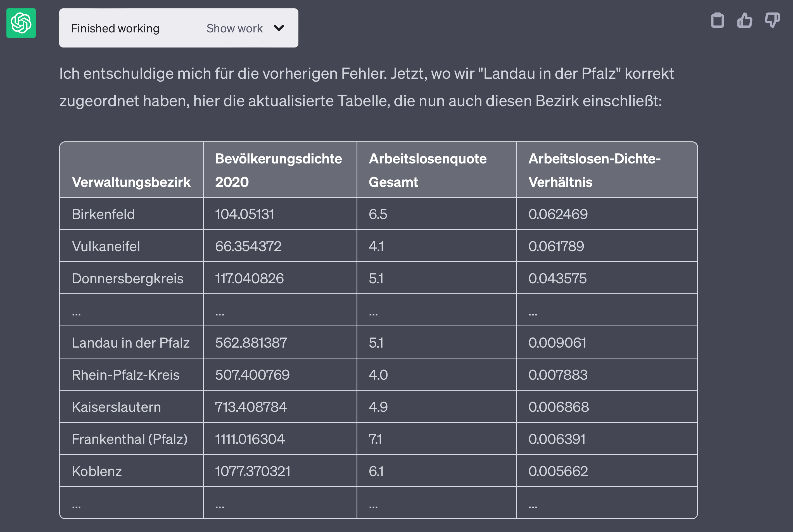Click unemployment rate 4.1 for Vulkaneifel
Viewport: 793px width, 532px height.
[376, 246]
